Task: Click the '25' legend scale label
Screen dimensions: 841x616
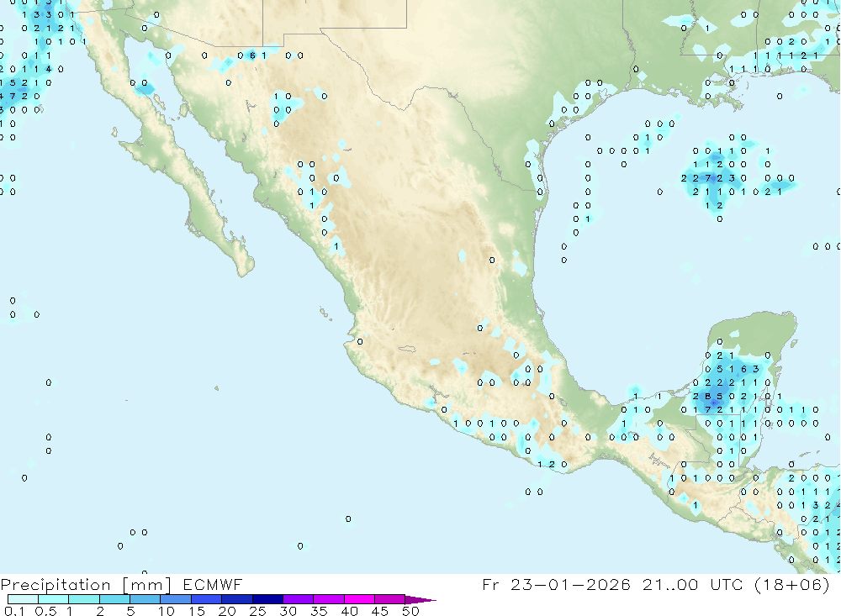Action: [258, 611]
